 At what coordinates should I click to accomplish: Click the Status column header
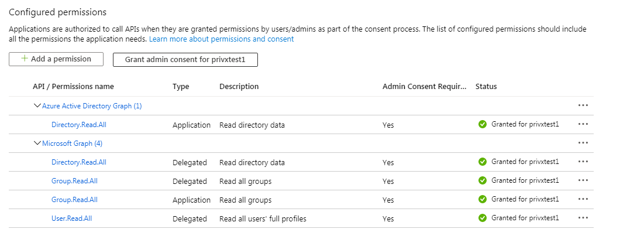pos(486,87)
